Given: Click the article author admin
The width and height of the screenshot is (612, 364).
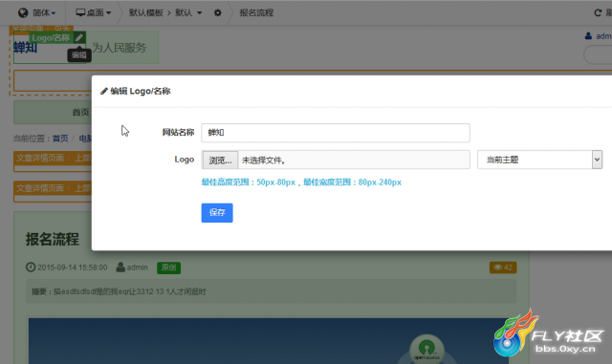Looking at the screenshot, I should pyautogui.click(x=138, y=268).
